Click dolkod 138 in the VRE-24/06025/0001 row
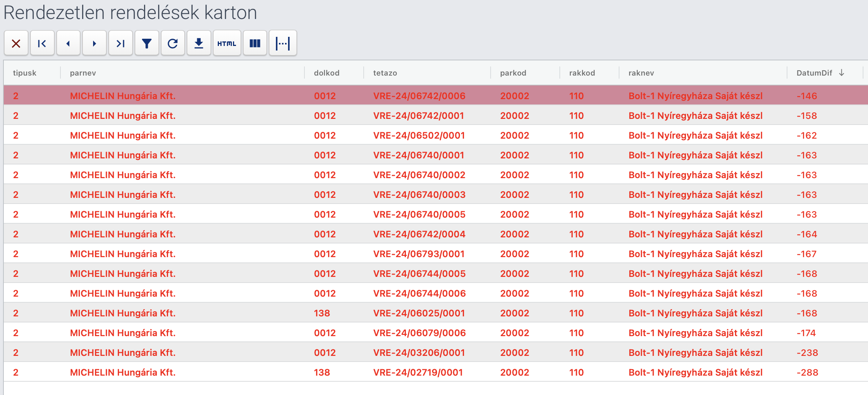The image size is (868, 395). 322,313
